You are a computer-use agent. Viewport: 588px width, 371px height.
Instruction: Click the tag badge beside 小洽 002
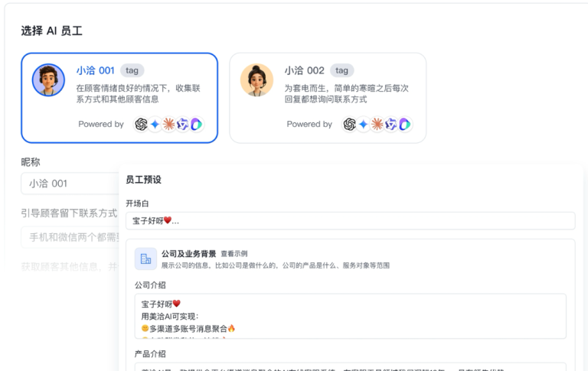[x=341, y=70]
